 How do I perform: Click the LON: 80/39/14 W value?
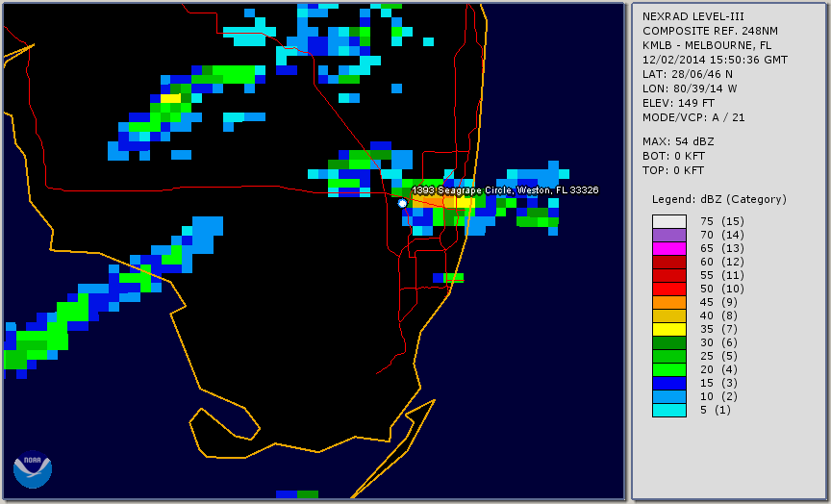tap(690, 88)
